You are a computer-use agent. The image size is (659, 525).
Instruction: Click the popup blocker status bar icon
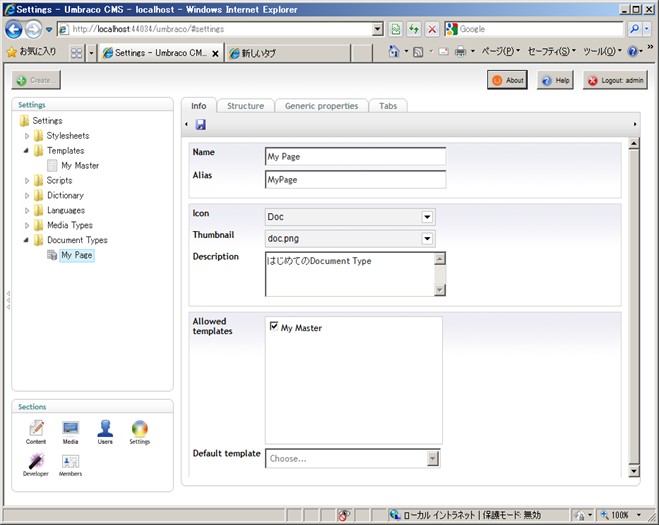(x=344, y=515)
